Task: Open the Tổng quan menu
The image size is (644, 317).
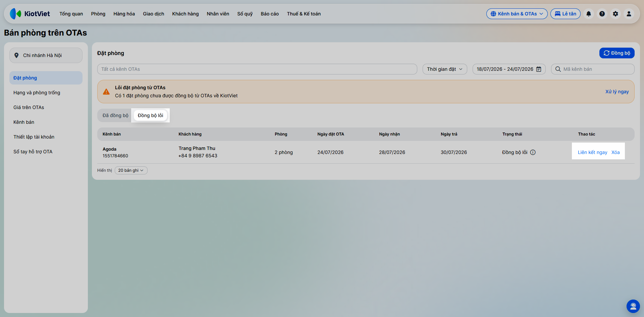Action: coord(71,14)
